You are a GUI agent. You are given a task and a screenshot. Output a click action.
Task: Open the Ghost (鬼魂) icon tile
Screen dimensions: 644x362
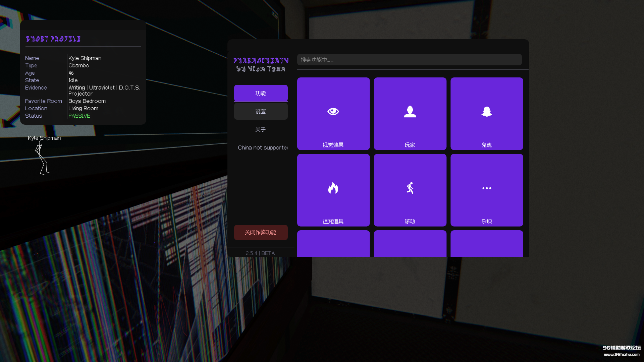click(486, 114)
